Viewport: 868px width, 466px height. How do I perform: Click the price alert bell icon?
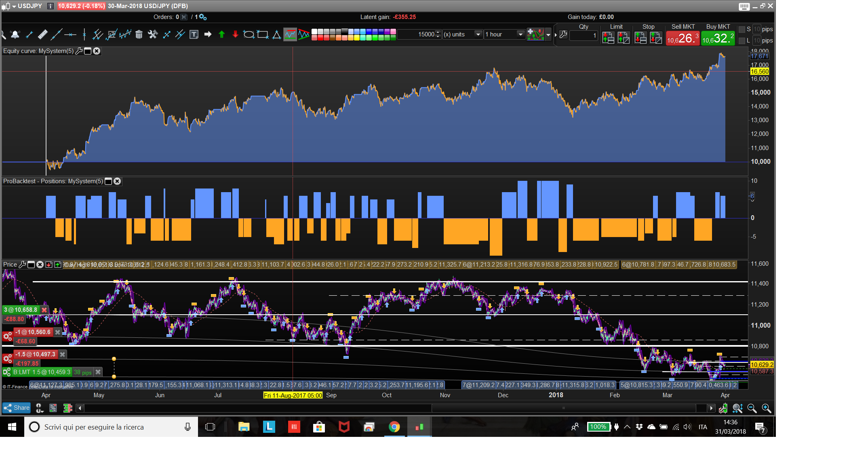pyautogui.click(x=15, y=34)
